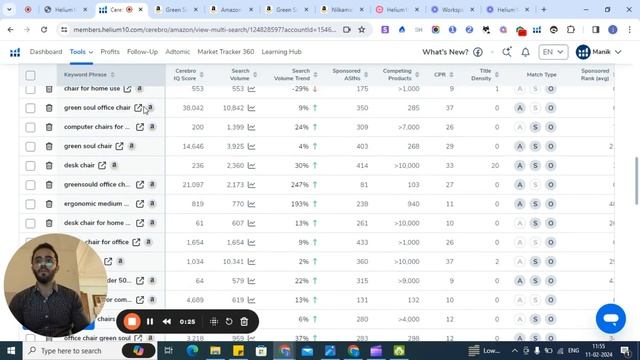
Task: Delete the computer chairs for keyword row
Action: (49, 127)
